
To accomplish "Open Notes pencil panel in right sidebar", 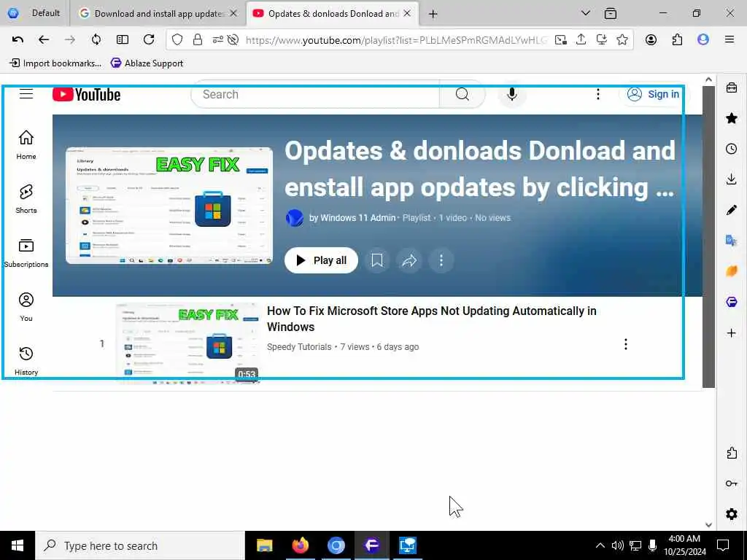I will 731,210.
